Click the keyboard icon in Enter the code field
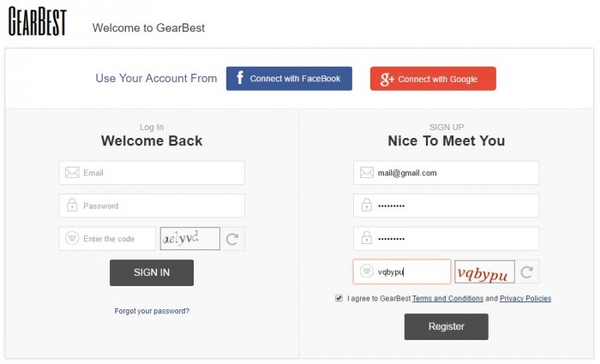The image size is (600, 364). click(72, 238)
